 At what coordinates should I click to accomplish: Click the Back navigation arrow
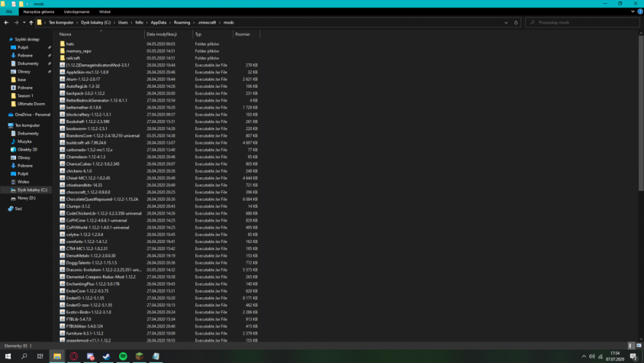tap(6, 23)
